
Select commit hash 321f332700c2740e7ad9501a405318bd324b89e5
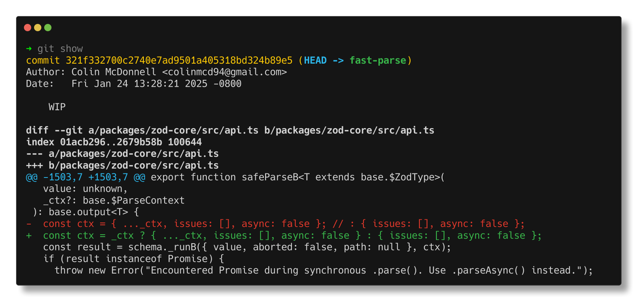179,61
